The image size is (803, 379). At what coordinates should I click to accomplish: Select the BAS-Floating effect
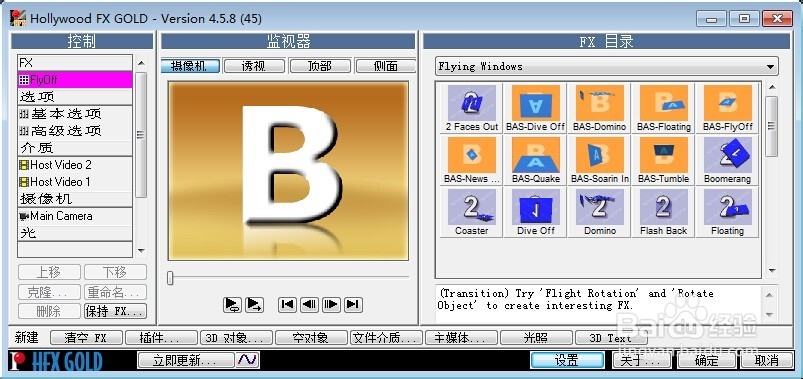pos(664,108)
